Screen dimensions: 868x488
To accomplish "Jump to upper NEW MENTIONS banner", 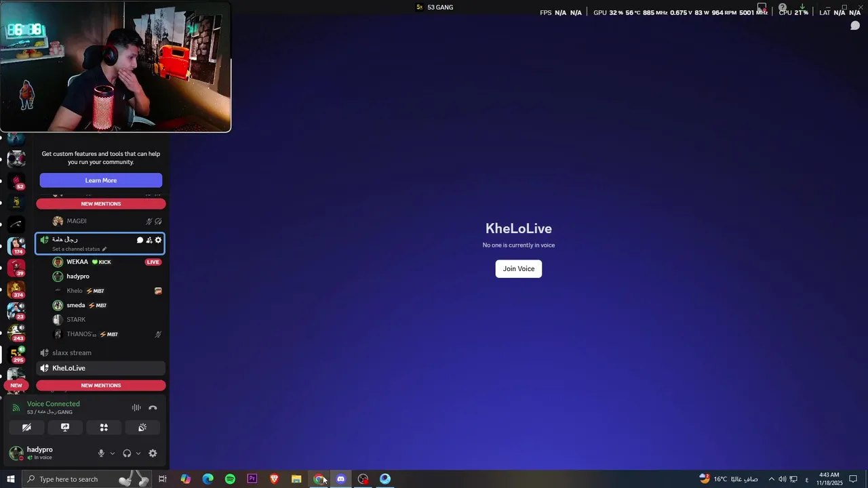I will pyautogui.click(x=101, y=204).
